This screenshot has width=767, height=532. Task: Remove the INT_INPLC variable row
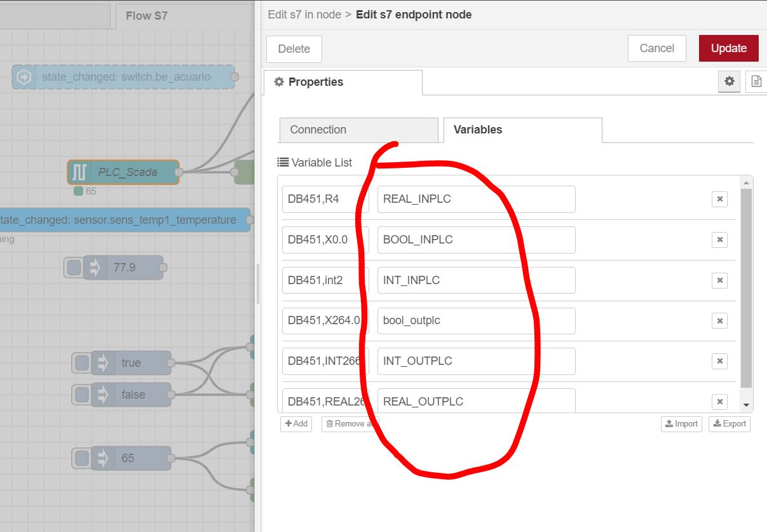tap(719, 280)
